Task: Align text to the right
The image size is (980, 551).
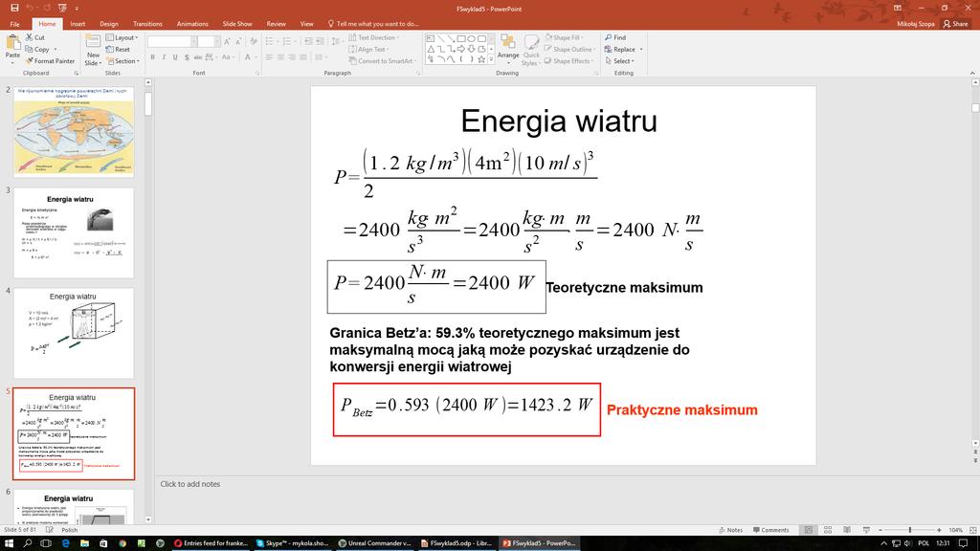Action: point(292,57)
